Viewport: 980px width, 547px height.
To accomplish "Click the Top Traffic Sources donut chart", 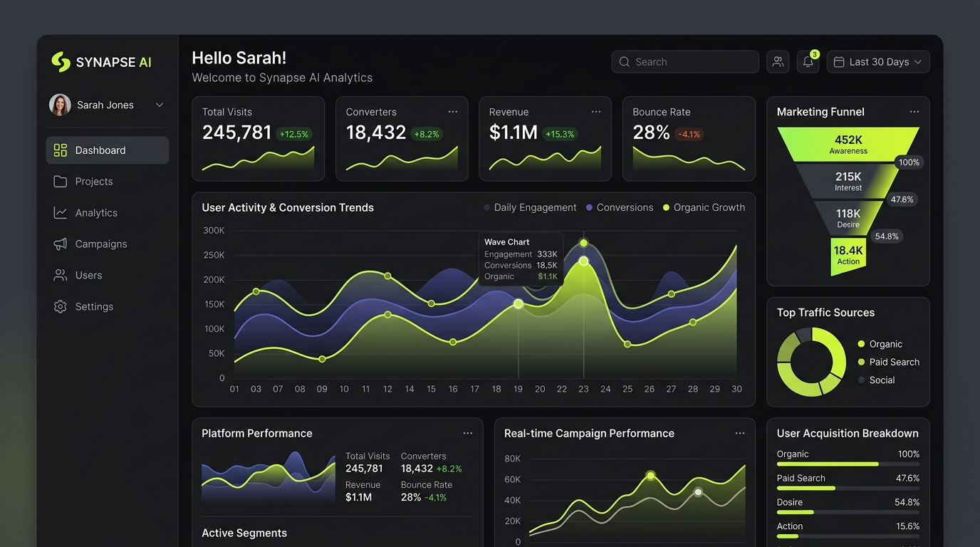I will [811, 362].
